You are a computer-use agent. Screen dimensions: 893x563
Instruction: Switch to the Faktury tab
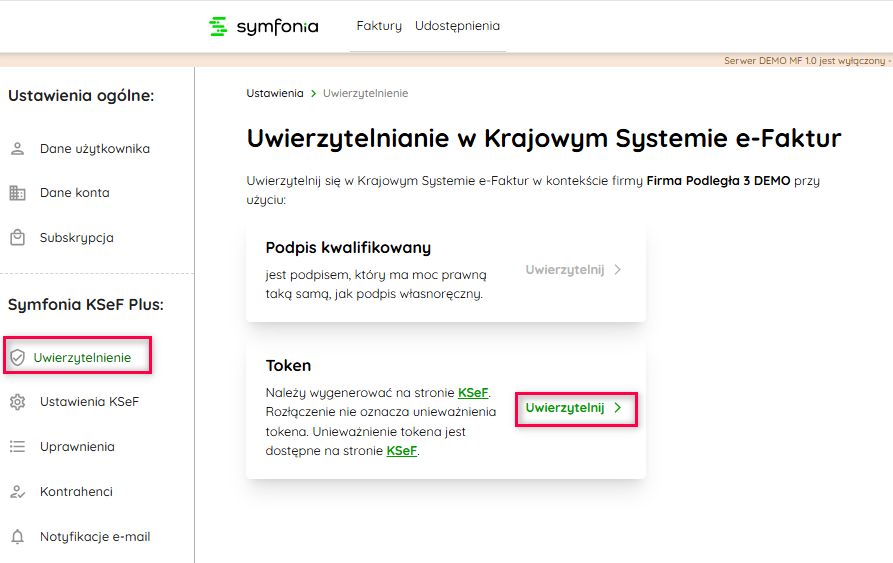(379, 26)
